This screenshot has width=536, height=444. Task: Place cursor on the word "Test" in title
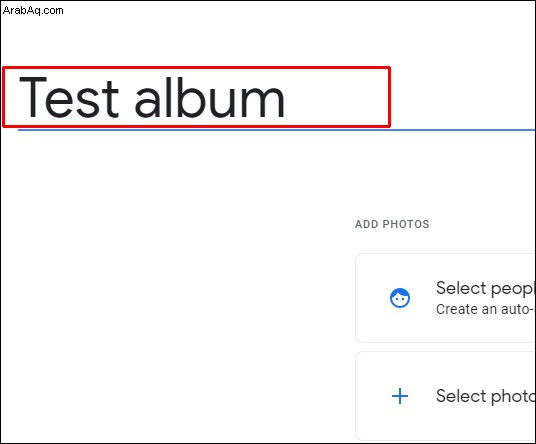point(69,97)
